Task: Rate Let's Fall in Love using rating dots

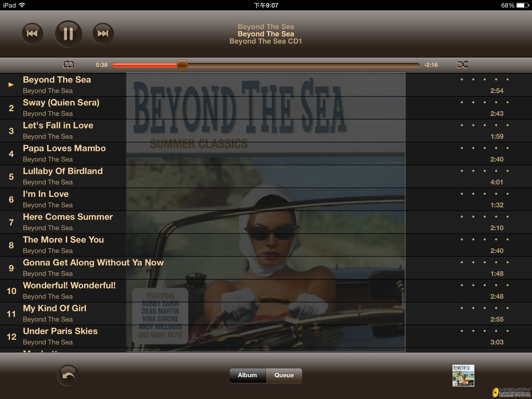Action: point(485,125)
